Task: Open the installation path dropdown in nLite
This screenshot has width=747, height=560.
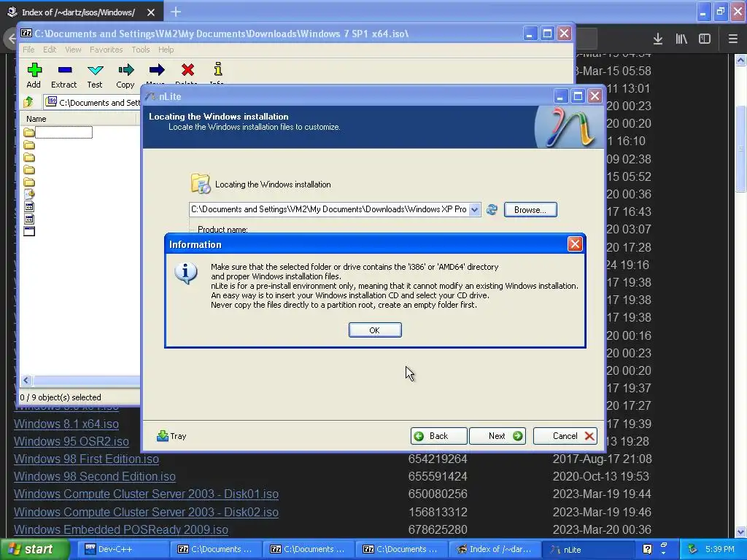Action: pyautogui.click(x=474, y=209)
